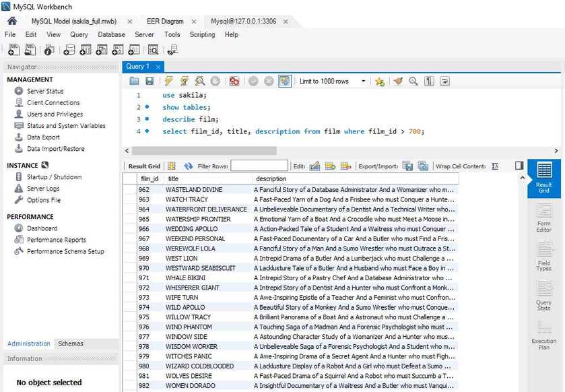Show the Form Editor result view
This screenshot has height=392, width=565.
click(x=543, y=218)
